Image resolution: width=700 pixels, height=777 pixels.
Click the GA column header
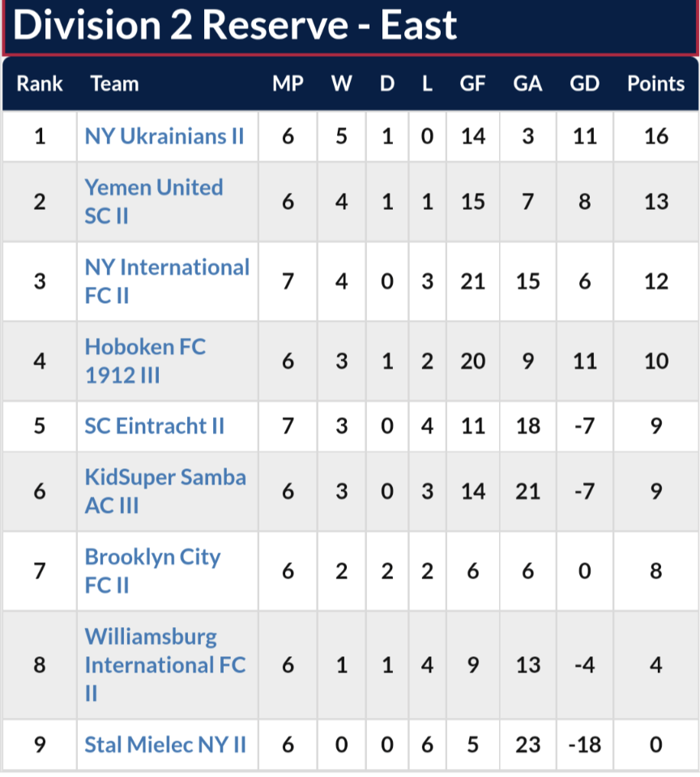pos(527,83)
